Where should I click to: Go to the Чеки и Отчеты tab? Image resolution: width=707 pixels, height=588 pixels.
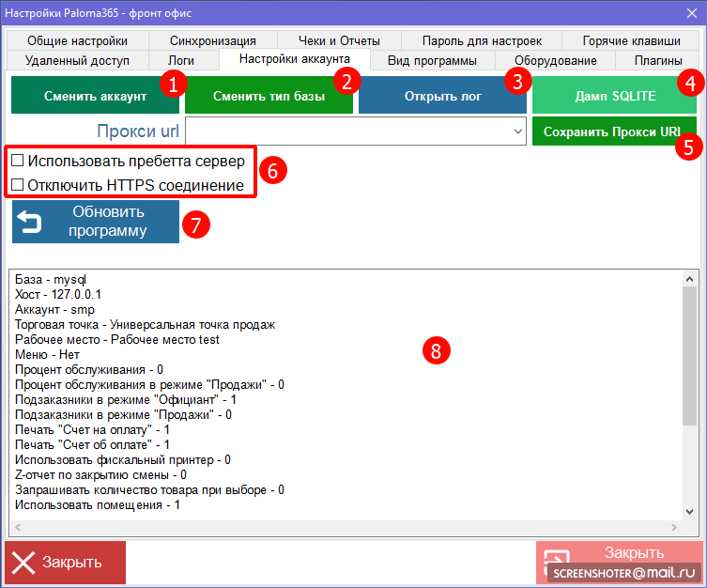pos(341,40)
